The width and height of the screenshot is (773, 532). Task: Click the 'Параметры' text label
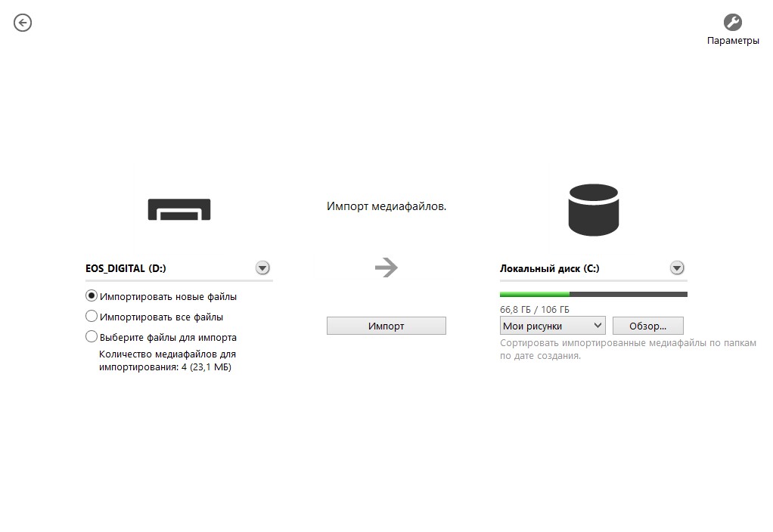click(732, 41)
